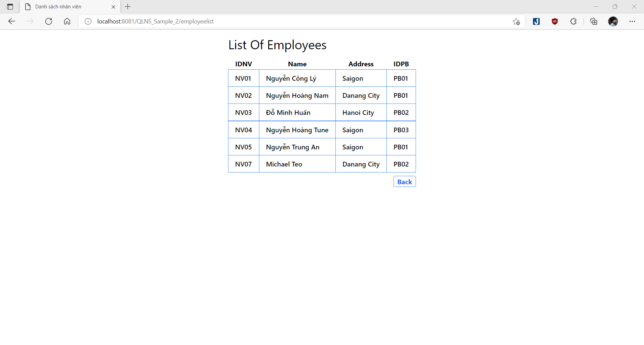This screenshot has height=345, width=644.
Task: Open Settings and more menu
Action: click(x=632, y=21)
